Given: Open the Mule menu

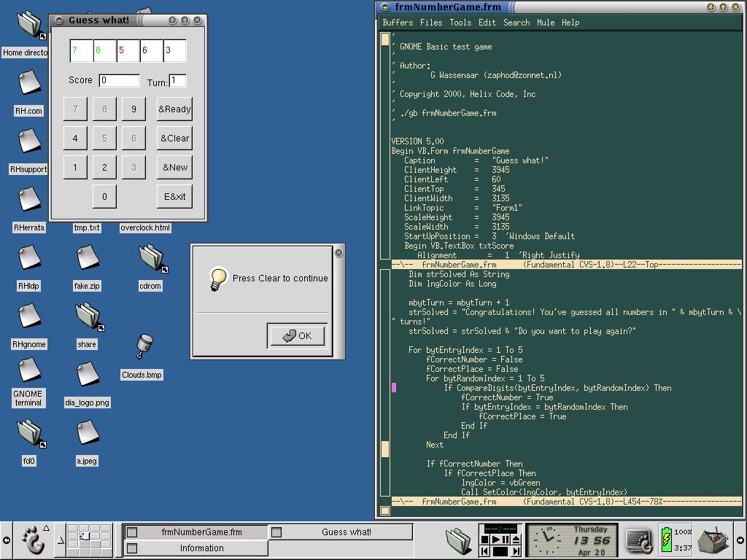Looking at the screenshot, I should (546, 23).
